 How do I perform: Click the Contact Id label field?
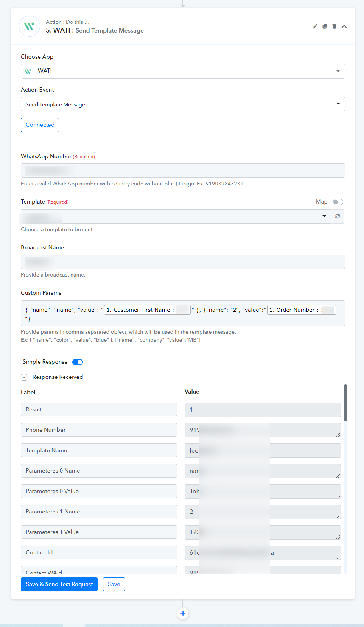99,552
